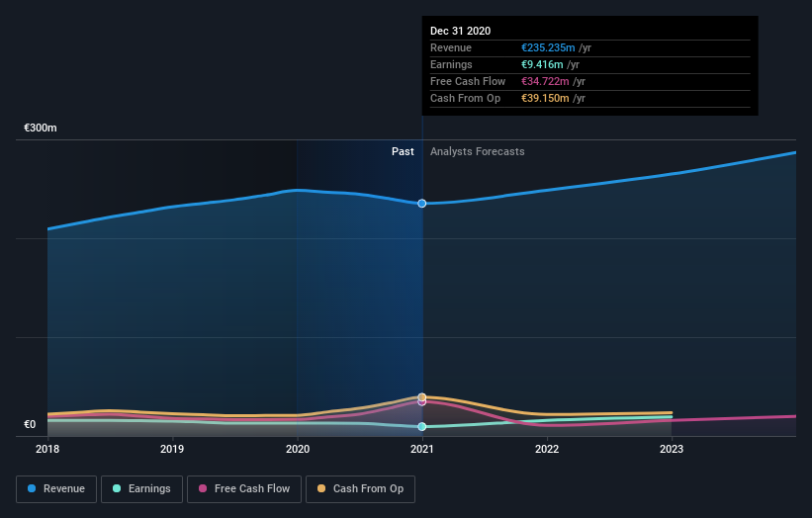
Task: Click the 2023 x-axis label
Action: 672,449
